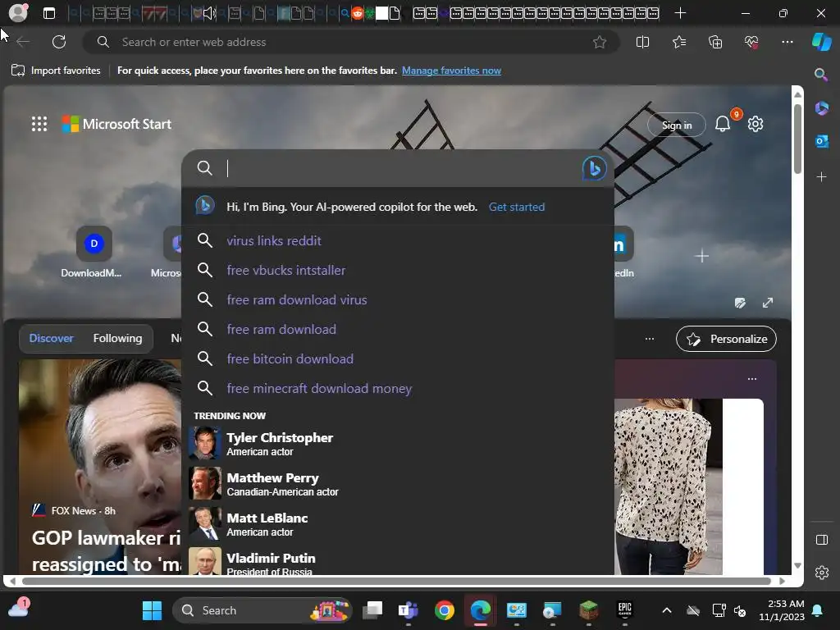
Task: Click the edit background icon
Action: (x=740, y=304)
